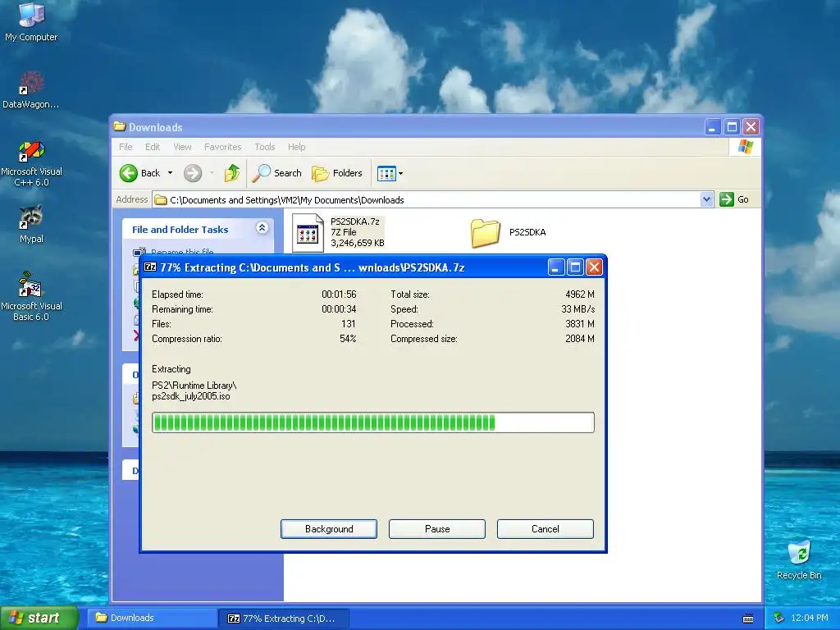The height and width of the screenshot is (630, 840).
Task: Click the 7z icon in extraction dialog title
Action: point(151,267)
